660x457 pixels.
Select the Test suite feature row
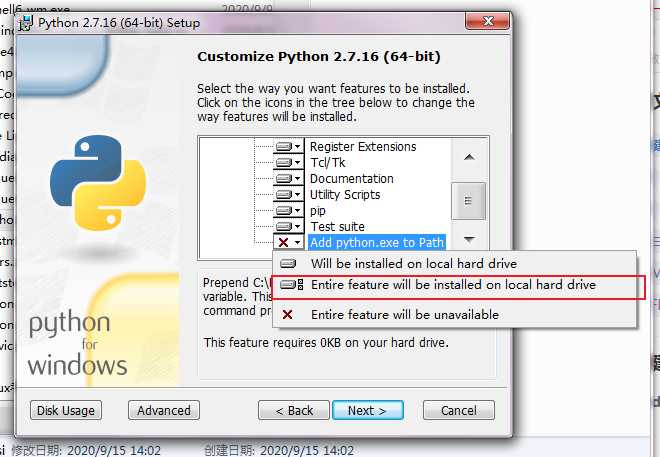[x=337, y=226]
